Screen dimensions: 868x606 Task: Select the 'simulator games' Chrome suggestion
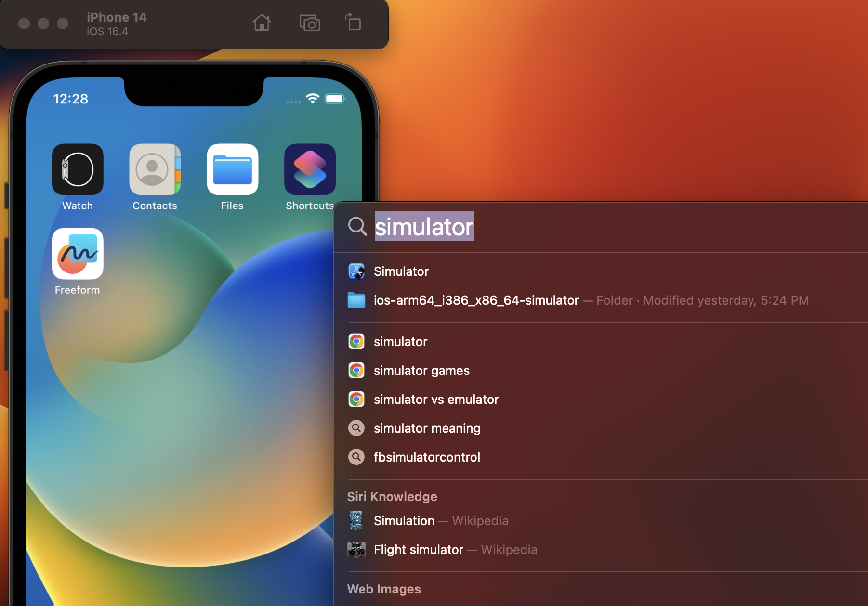tap(421, 370)
